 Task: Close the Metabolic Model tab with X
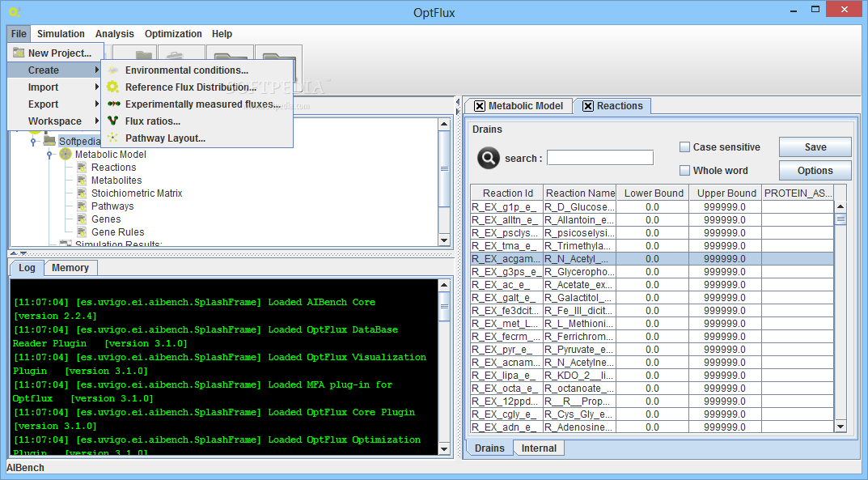tap(480, 106)
